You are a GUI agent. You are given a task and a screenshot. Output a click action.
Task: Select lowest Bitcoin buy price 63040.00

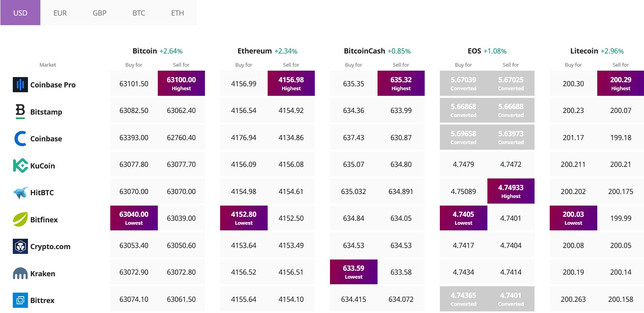pos(134,218)
